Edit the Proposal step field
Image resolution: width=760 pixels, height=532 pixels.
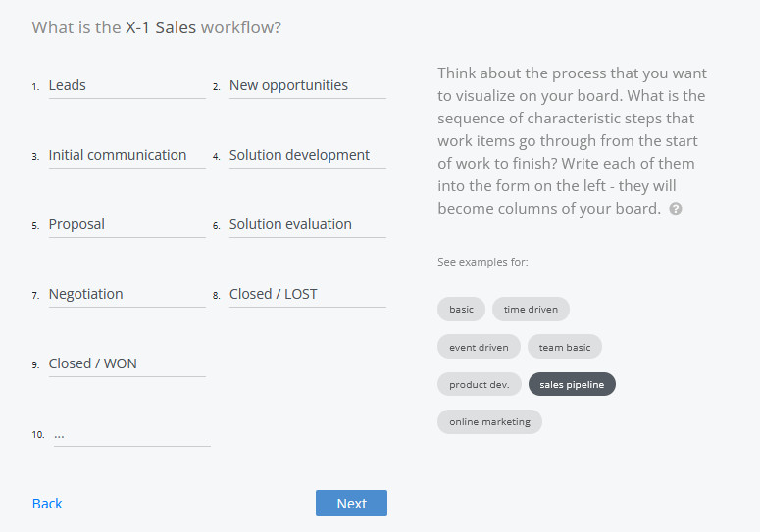point(127,225)
